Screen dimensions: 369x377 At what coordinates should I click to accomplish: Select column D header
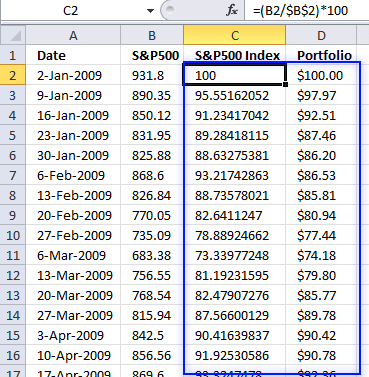[321, 35]
